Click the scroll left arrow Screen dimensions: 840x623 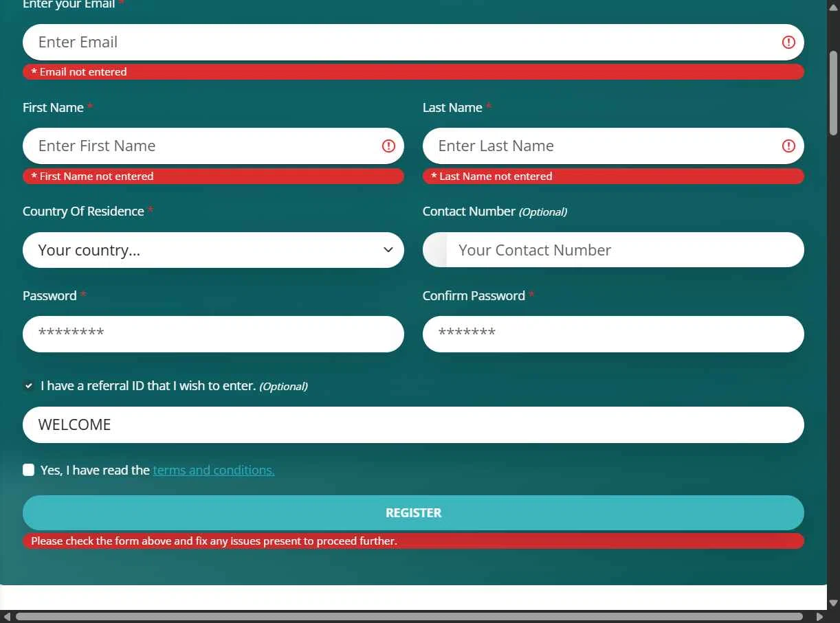click(6, 617)
